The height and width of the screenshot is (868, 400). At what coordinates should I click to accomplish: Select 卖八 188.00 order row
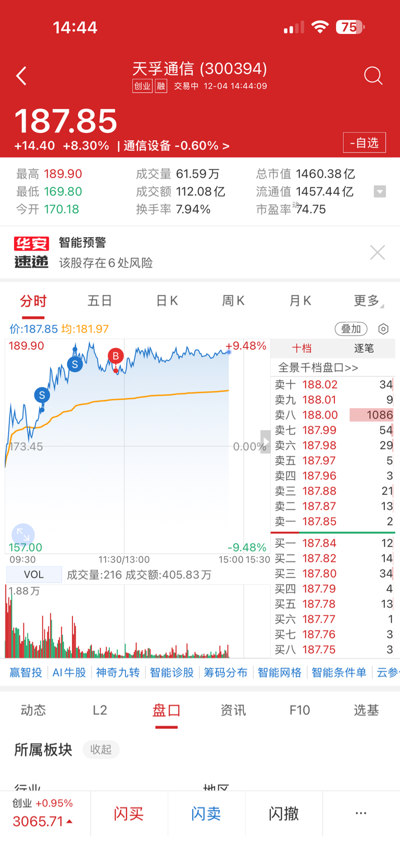(x=333, y=415)
